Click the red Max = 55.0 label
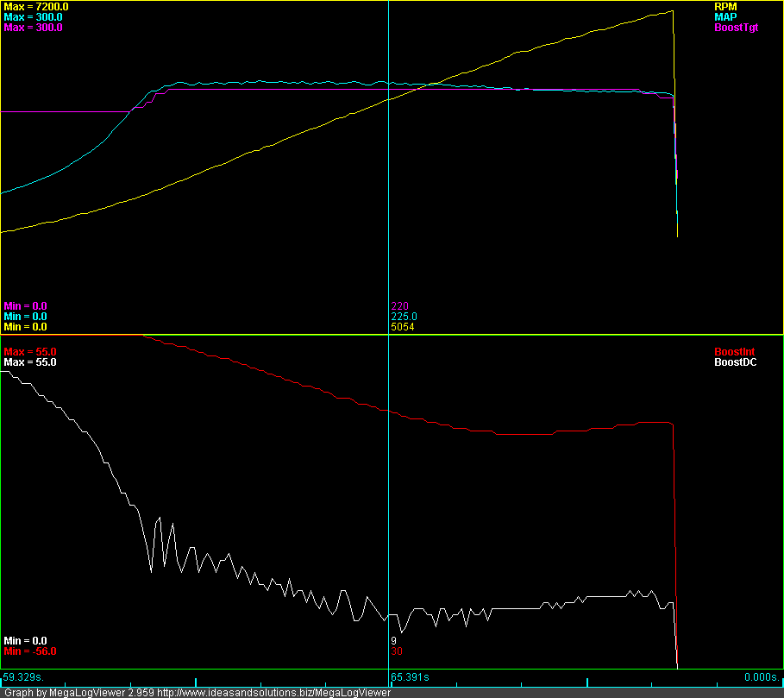This screenshot has height=698, width=784. (30, 352)
